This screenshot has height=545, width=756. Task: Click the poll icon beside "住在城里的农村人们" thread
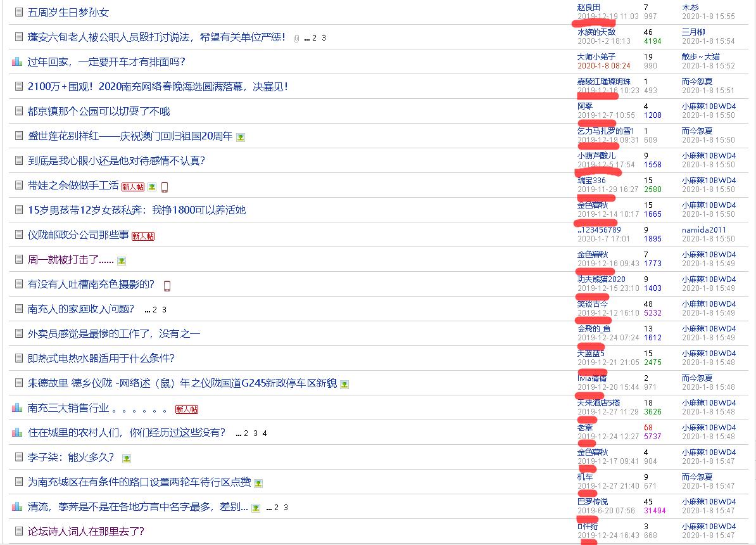(18, 433)
